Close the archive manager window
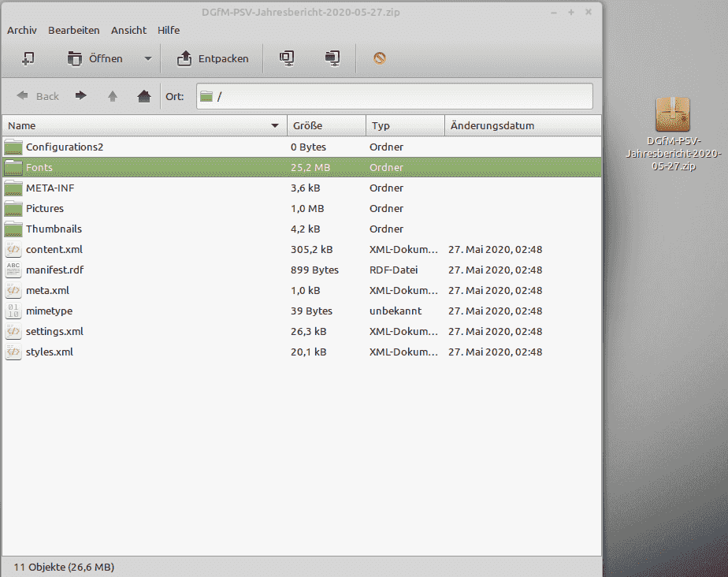 click(x=589, y=13)
